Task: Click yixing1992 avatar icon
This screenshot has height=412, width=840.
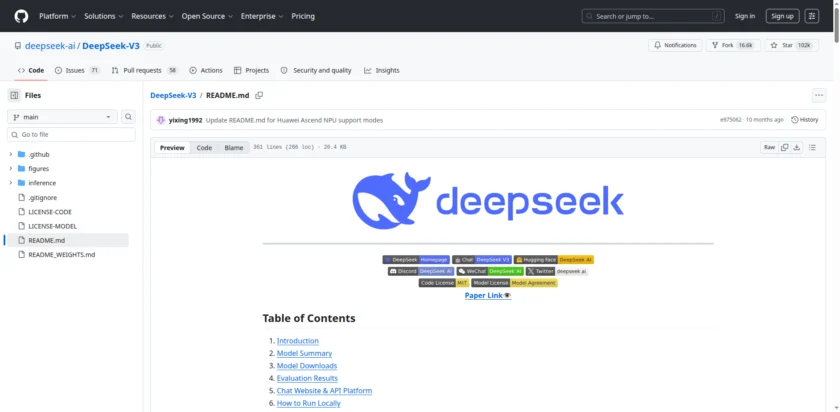Action: point(161,120)
